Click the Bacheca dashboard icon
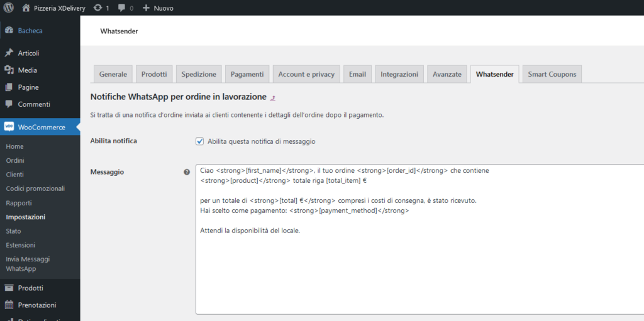 pos(9,30)
